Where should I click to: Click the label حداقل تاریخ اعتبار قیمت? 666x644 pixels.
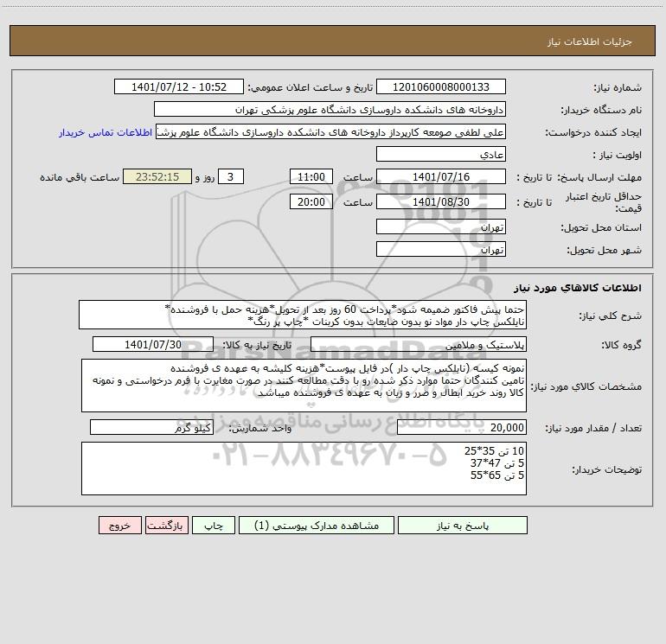pos(604,202)
